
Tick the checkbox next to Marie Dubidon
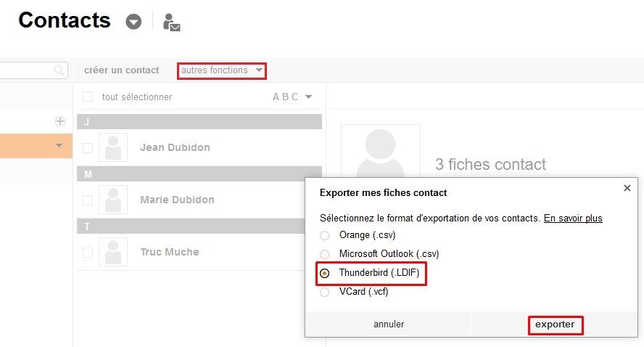tap(88, 200)
